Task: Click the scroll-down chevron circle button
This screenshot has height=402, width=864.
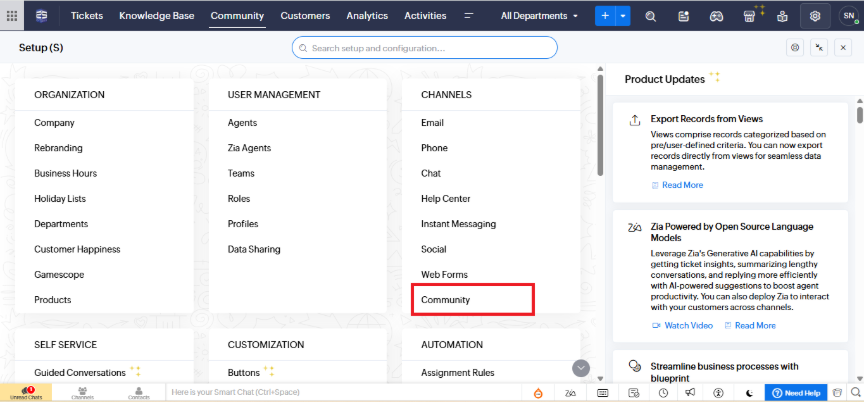Action: click(581, 368)
